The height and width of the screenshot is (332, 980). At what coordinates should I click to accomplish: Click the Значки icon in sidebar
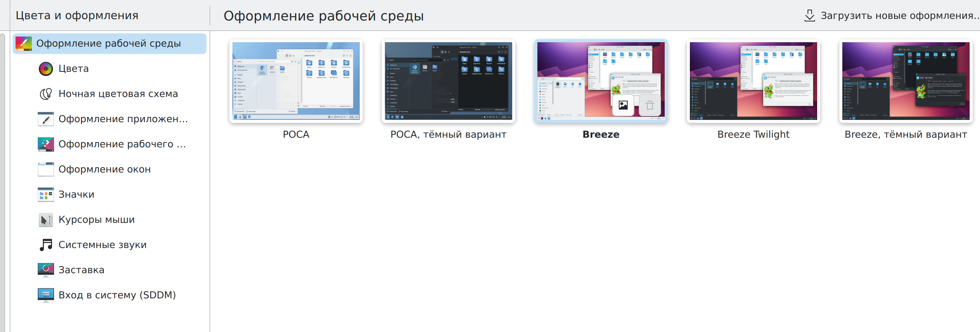point(46,194)
